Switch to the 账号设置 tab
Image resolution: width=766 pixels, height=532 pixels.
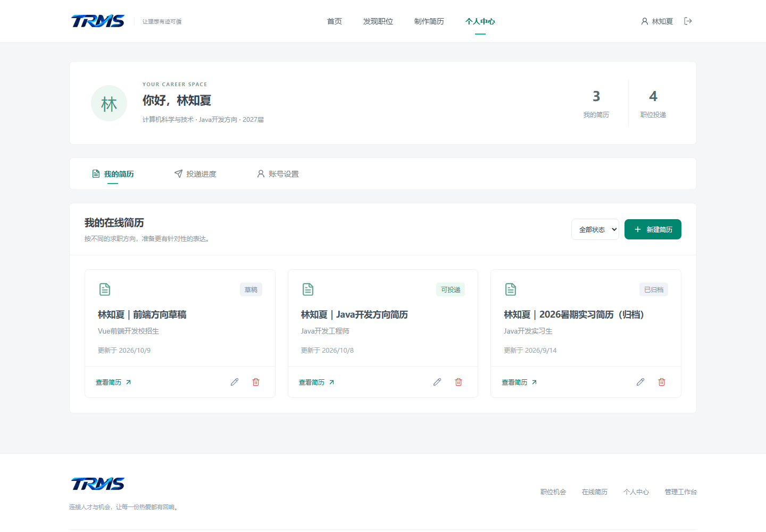pyautogui.click(x=278, y=174)
